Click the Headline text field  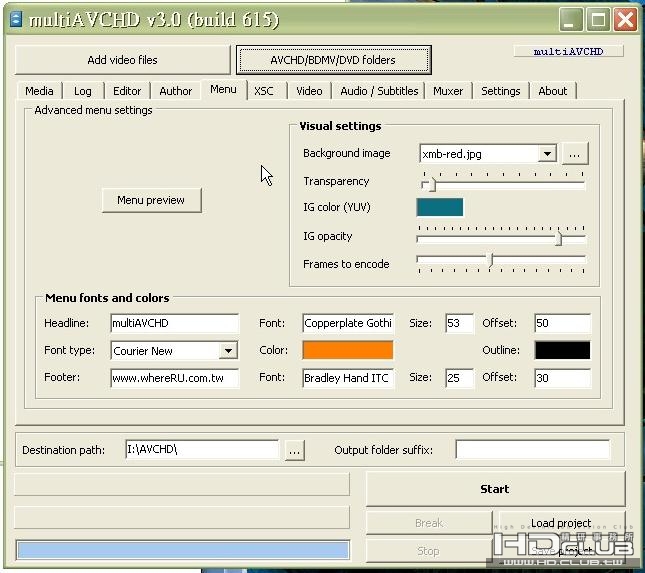tap(174, 323)
